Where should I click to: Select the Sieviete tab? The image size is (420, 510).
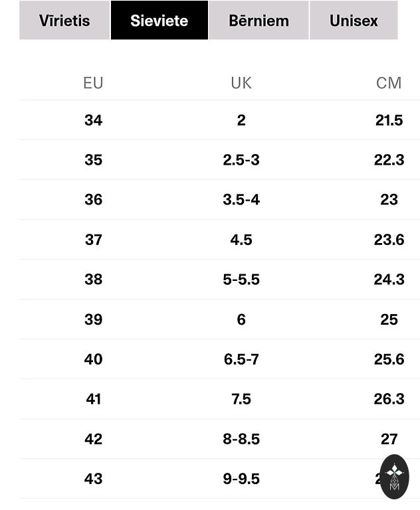[x=159, y=21]
